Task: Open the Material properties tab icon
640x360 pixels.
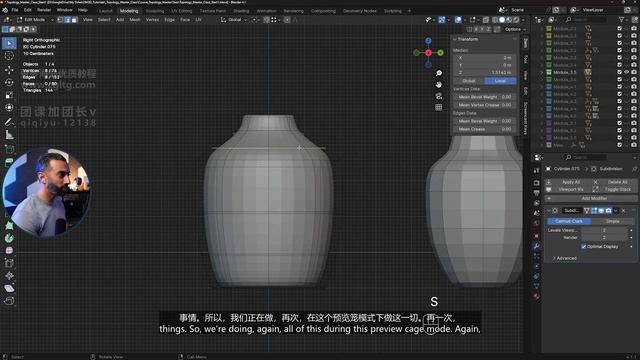Action: tap(536, 296)
